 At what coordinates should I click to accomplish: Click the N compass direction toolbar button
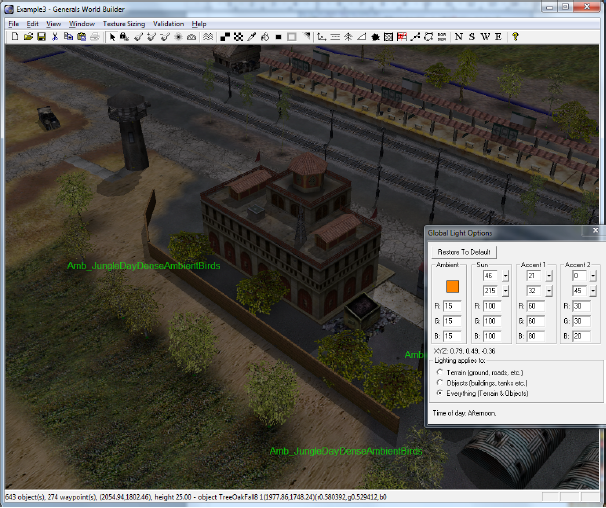point(458,36)
